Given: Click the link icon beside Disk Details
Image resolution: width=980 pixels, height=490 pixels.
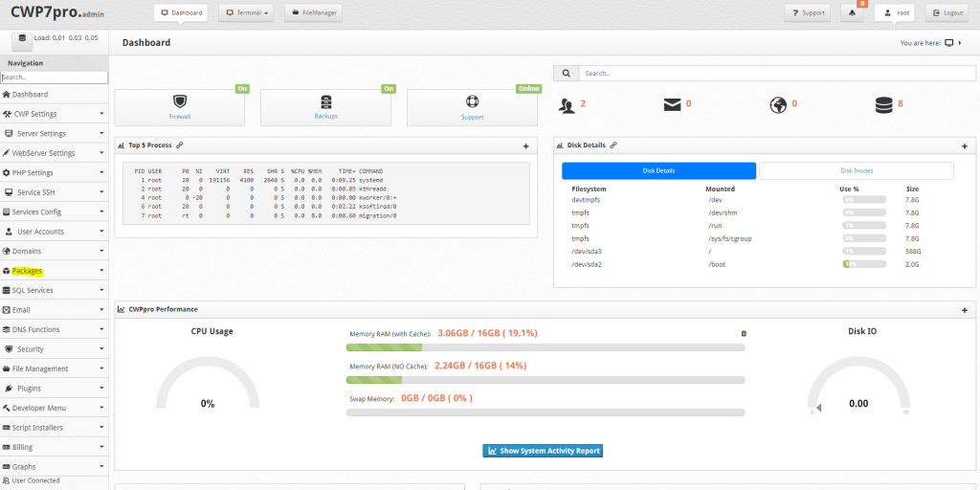Looking at the screenshot, I should pyautogui.click(x=613, y=145).
